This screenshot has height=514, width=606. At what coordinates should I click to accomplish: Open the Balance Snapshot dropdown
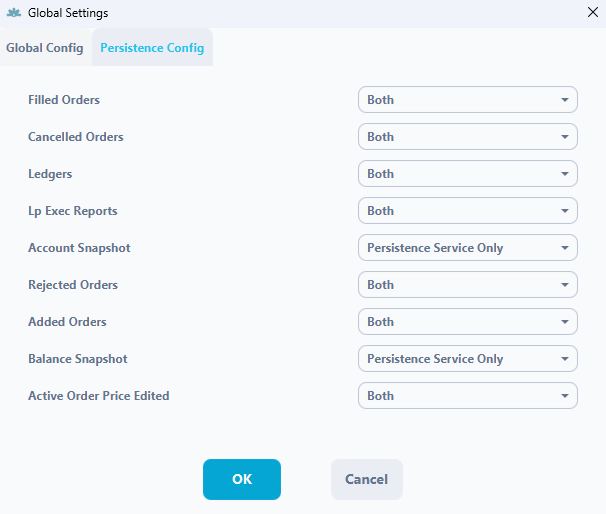(x=468, y=359)
